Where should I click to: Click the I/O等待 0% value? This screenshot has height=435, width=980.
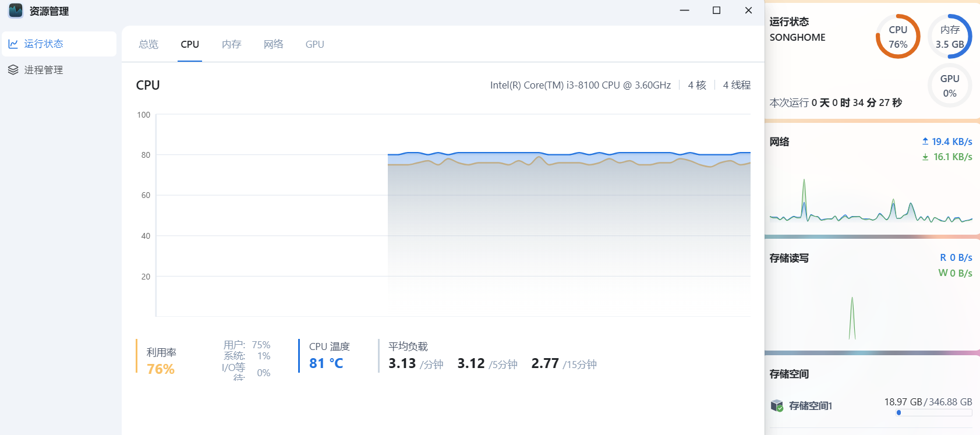264,373
